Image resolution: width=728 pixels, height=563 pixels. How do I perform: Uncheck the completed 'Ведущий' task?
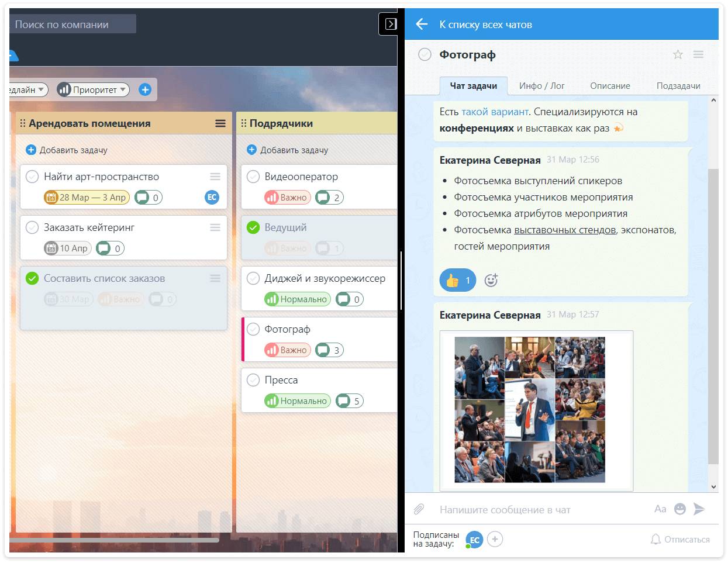click(x=253, y=227)
